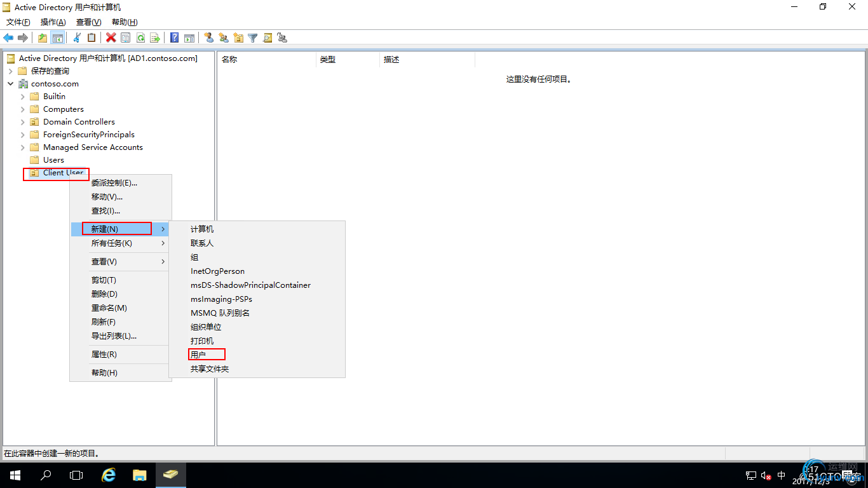Screen dimensions: 868x488
Task: Choose 导出列表(L)... from the context menu
Action: coord(121,336)
